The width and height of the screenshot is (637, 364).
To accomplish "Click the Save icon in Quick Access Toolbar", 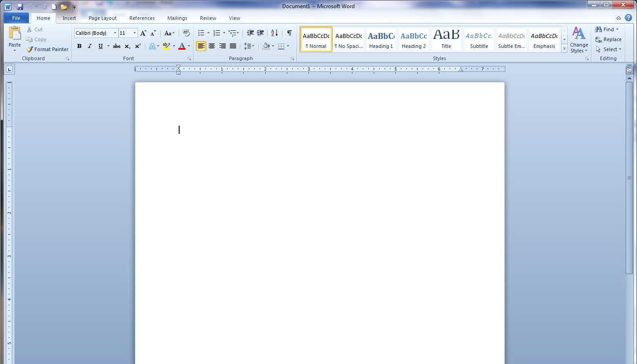I will [20, 7].
